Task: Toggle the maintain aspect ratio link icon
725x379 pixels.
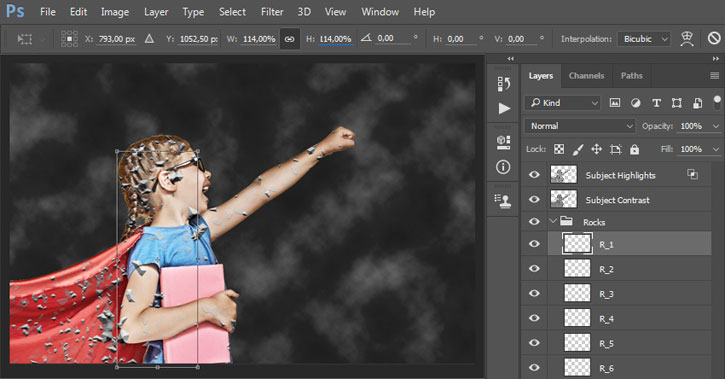Action: pos(289,39)
